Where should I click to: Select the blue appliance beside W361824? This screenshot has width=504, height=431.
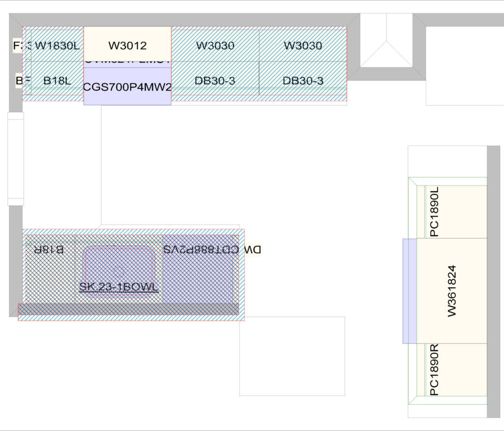click(x=409, y=290)
